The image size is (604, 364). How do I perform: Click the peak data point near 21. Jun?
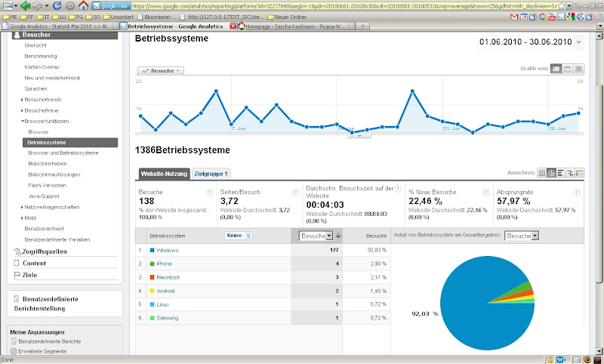(412, 91)
